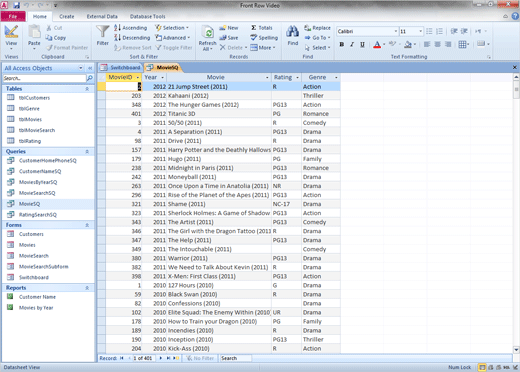Click the Replace command

coord(317,28)
